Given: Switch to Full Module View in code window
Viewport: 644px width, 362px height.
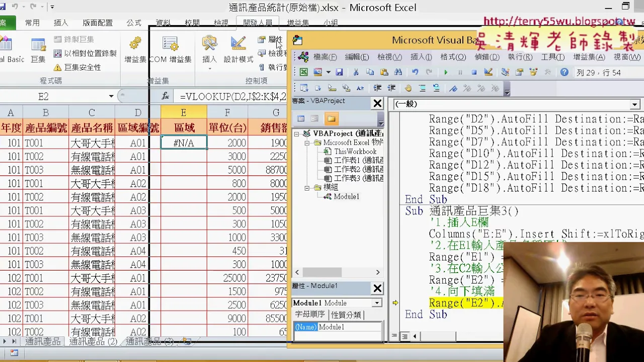Looking at the screenshot, I should coord(404,336).
